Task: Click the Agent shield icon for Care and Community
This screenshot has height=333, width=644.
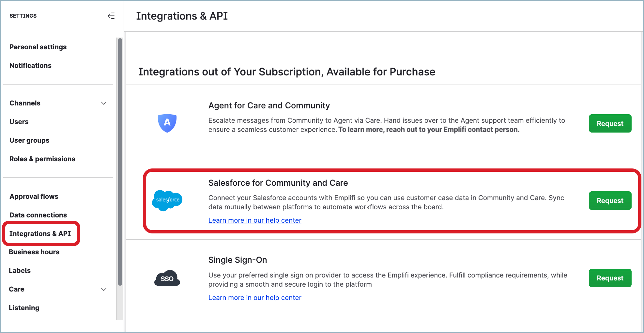Action: 167,123
